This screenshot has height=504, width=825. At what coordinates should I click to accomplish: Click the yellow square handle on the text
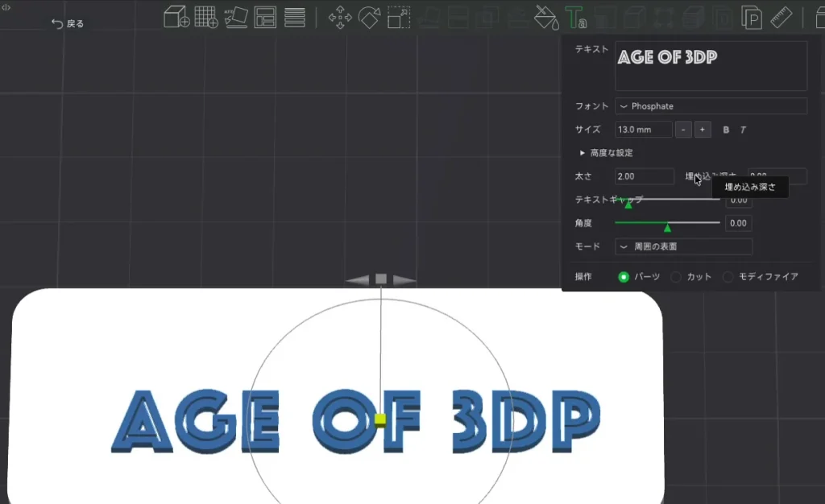pos(380,419)
